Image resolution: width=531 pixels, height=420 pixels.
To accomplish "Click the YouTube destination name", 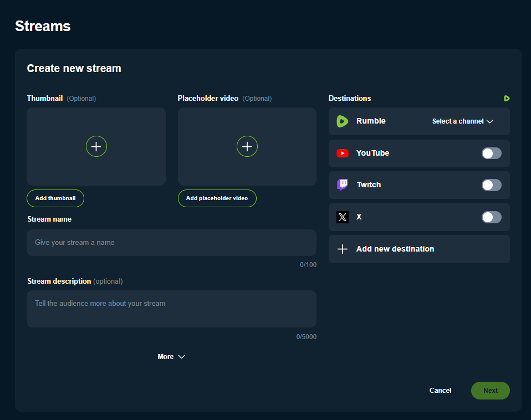I will pyautogui.click(x=372, y=153).
